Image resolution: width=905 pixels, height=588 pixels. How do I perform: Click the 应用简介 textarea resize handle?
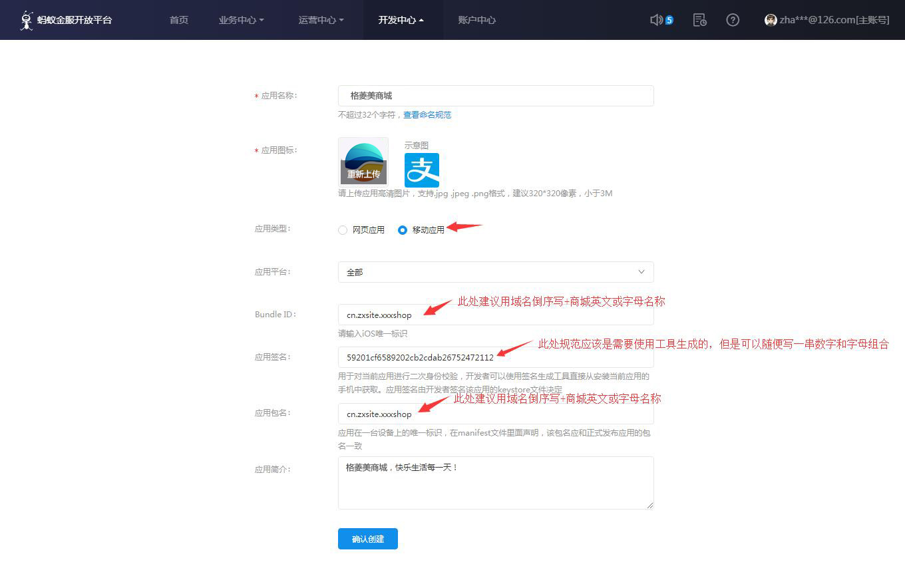point(650,506)
